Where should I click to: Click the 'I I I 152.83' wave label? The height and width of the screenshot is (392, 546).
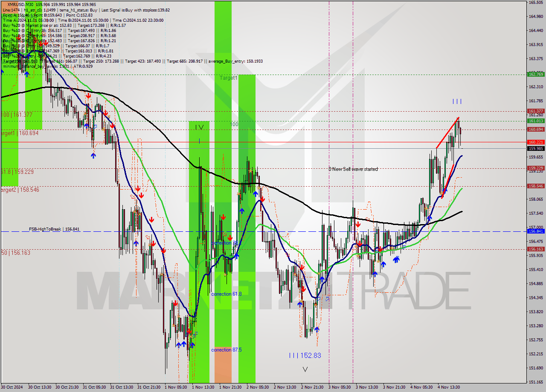(x=305, y=355)
